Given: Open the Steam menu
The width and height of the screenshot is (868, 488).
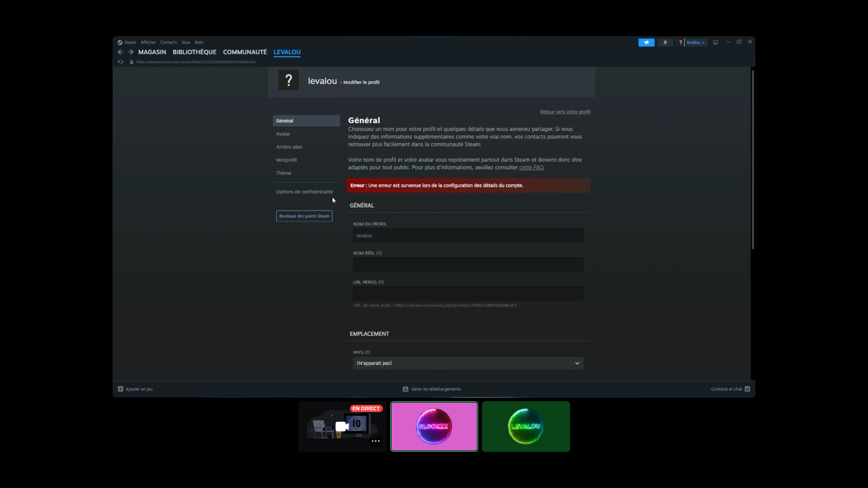Looking at the screenshot, I should click(x=130, y=42).
